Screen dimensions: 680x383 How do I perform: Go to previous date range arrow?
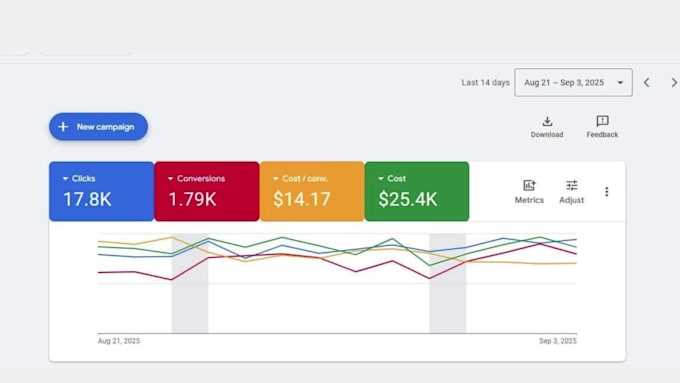647,82
